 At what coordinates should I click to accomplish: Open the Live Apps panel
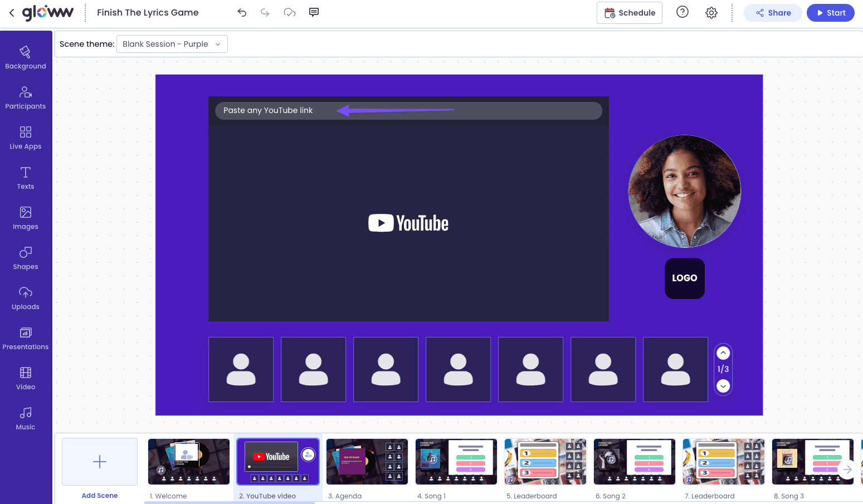click(x=26, y=138)
